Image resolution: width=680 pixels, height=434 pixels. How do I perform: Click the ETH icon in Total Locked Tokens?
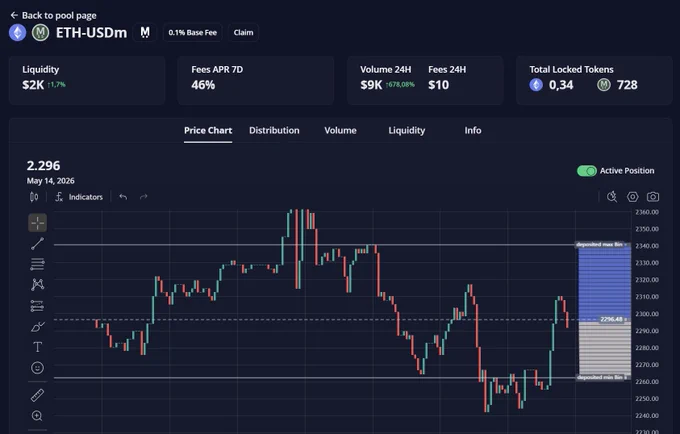536,85
